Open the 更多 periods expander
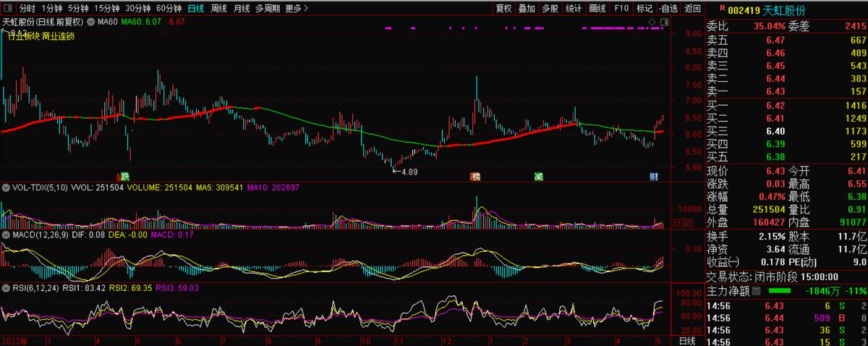The image size is (868, 346). click(297, 9)
